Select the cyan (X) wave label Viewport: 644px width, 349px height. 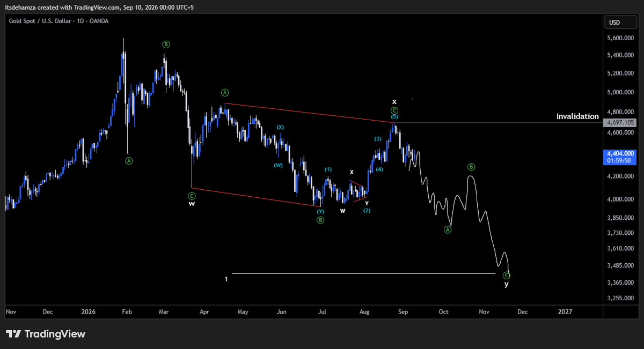tap(280, 127)
